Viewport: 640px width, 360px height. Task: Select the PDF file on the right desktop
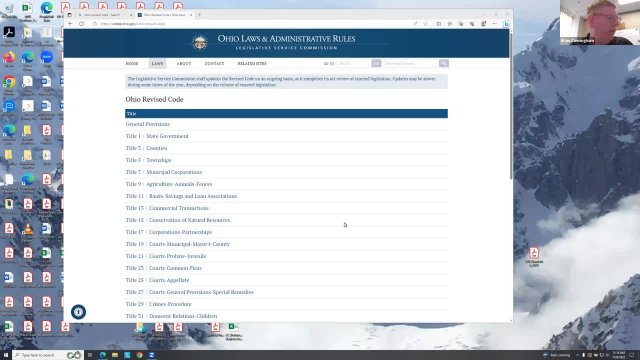tap(534, 257)
